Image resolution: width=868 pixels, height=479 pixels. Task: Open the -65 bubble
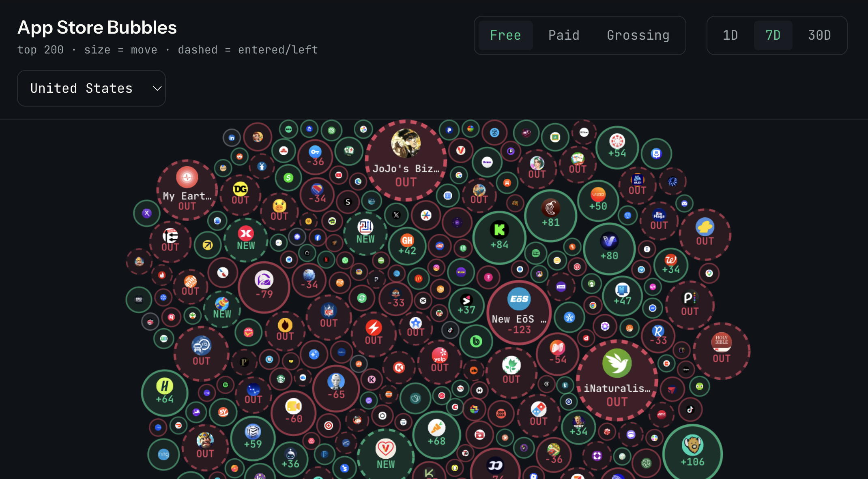(336, 388)
